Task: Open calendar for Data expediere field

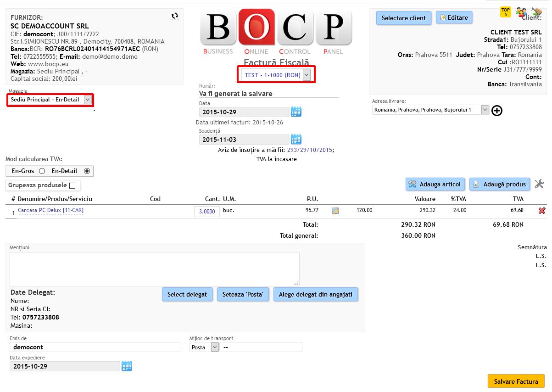Action: (x=127, y=366)
